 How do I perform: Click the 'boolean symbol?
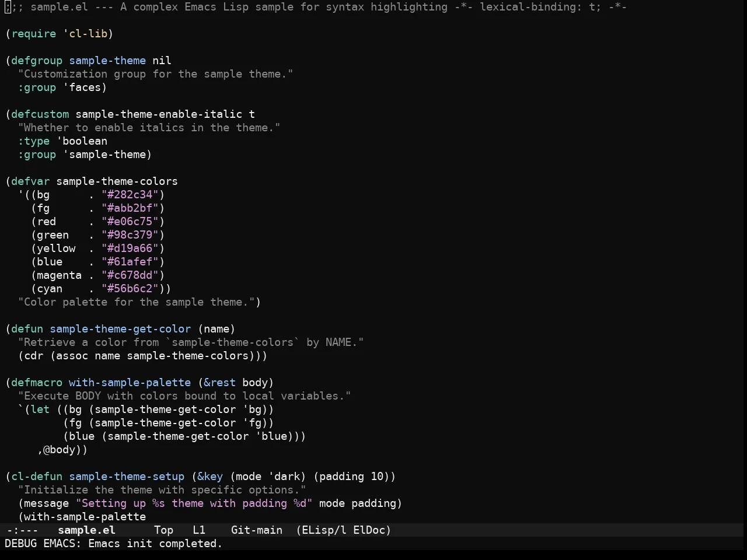[x=82, y=141]
